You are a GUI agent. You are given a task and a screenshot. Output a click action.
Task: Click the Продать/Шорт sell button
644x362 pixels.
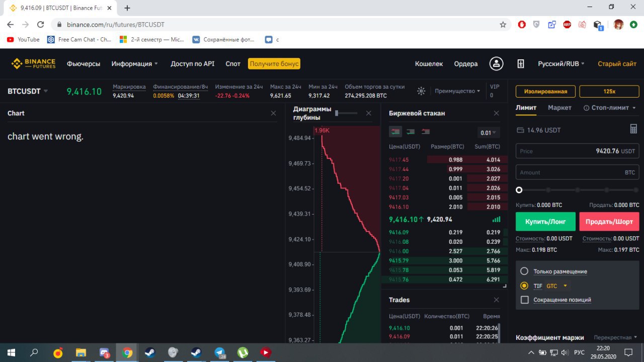(x=609, y=222)
